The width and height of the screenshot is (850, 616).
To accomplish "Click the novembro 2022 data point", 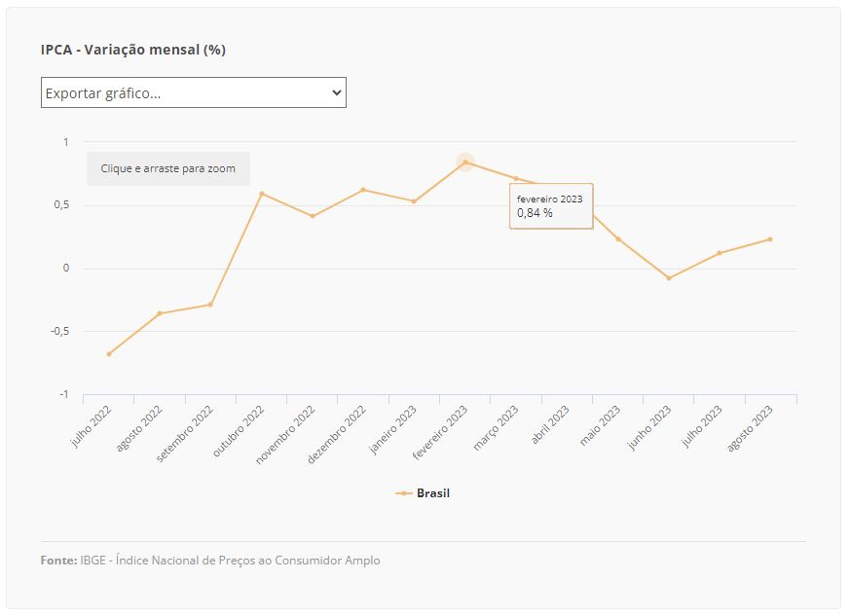I will [313, 216].
